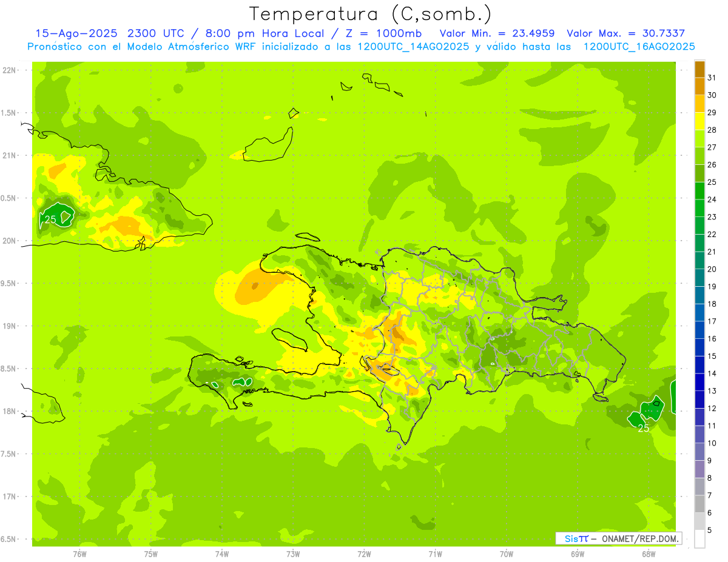Click the gray legend swatch between 6 and 7
The image size is (728, 562).
[x=699, y=504]
